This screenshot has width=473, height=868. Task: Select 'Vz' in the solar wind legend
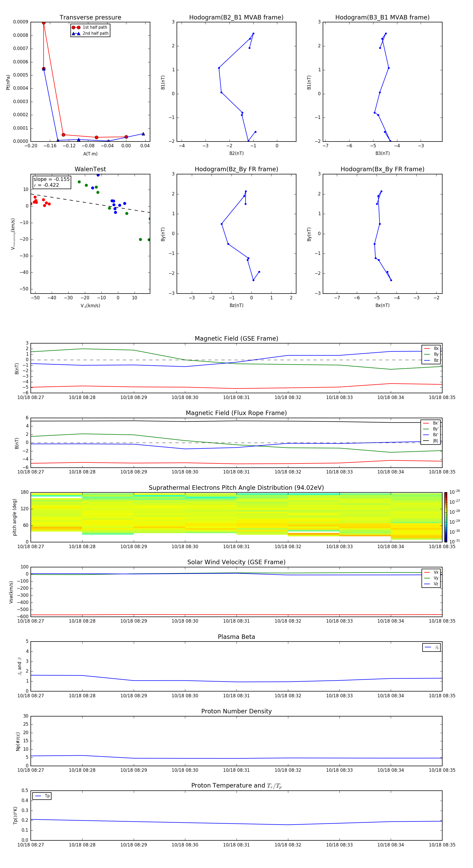431,584
